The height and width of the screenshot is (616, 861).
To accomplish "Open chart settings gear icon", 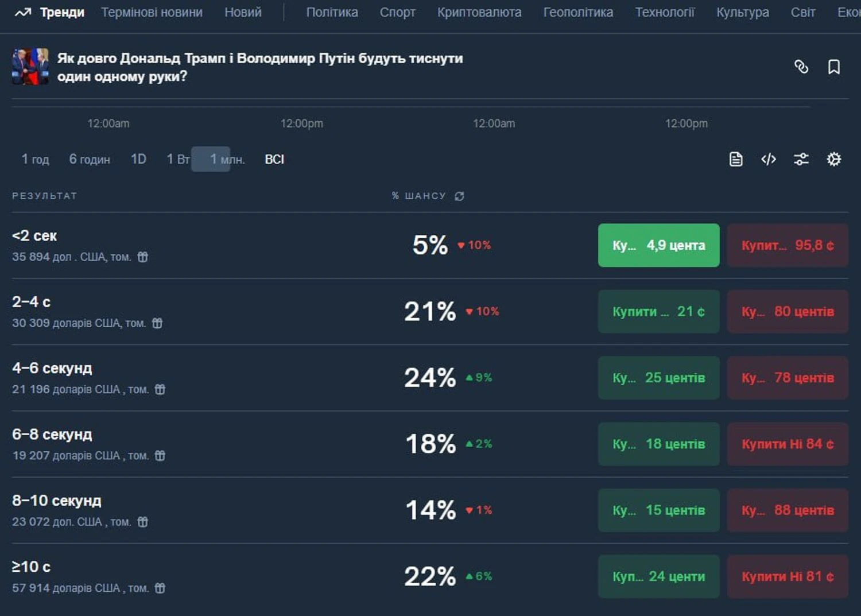I will [x=833, y=159].
